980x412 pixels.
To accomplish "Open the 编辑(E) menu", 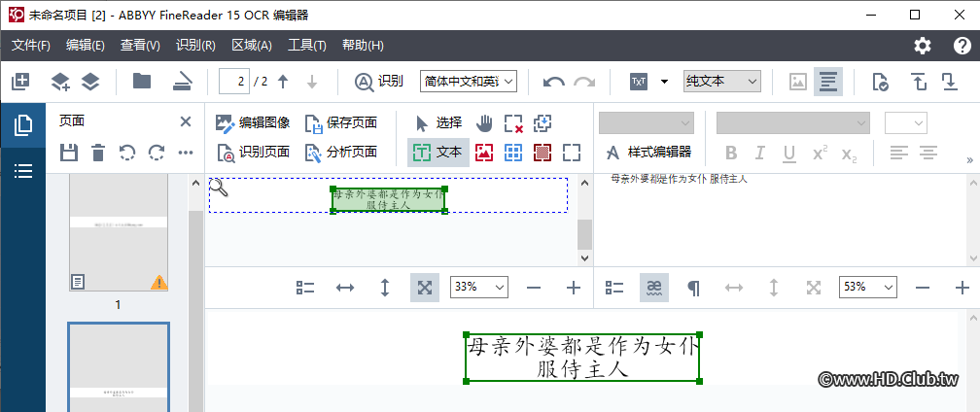I will 85,45.
